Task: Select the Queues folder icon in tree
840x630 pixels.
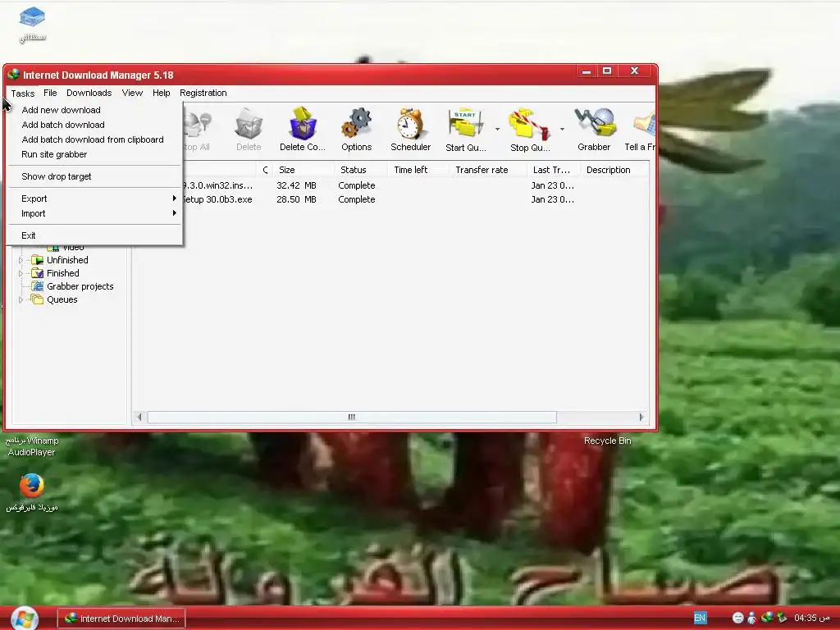Action: coord(37,299)
